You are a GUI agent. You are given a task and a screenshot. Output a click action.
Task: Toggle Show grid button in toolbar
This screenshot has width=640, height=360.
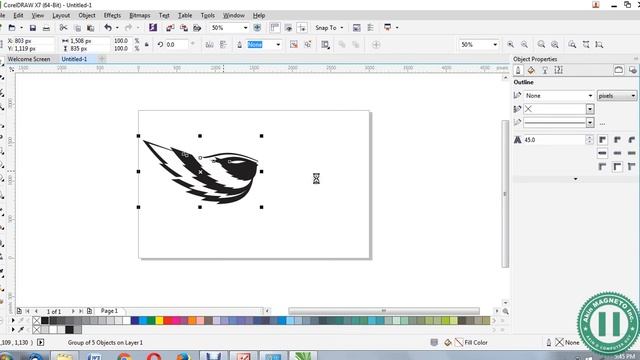tap(288, 28)
